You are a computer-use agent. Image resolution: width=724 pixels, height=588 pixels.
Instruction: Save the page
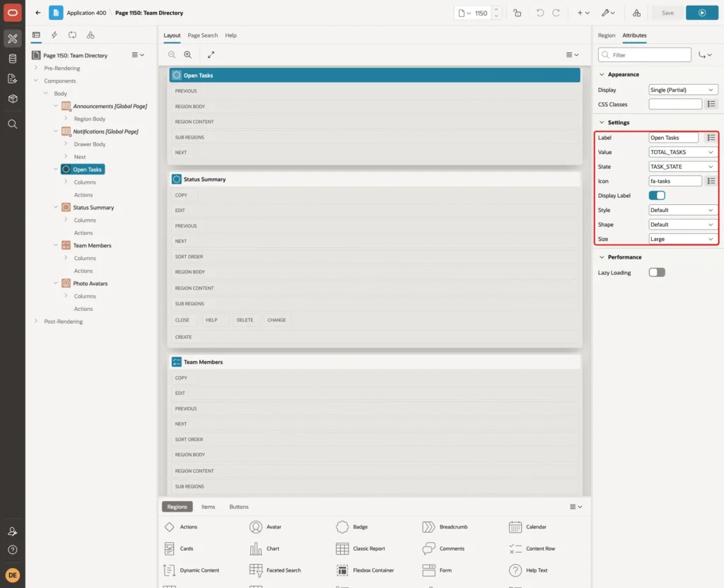667,13
